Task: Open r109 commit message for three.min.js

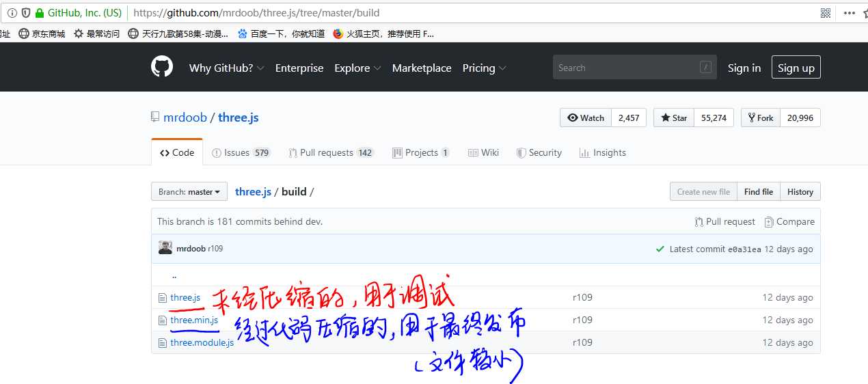Action: (582, 320)
